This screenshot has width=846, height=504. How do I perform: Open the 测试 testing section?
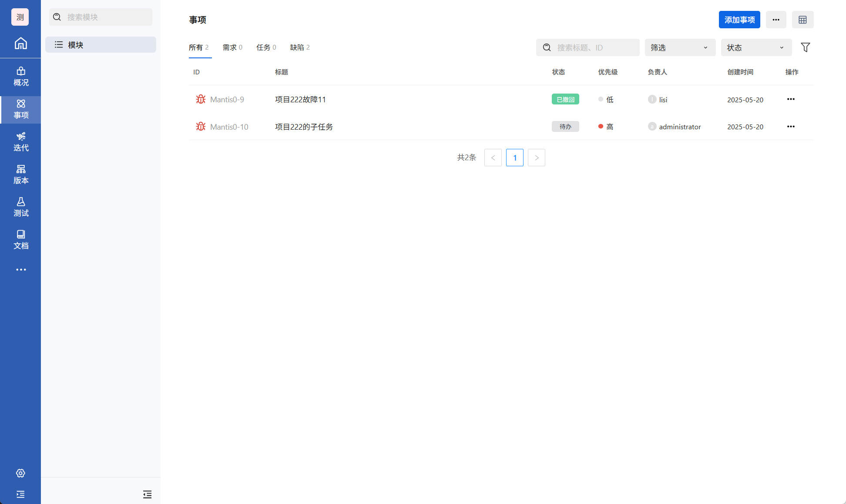pyautogui.click(x=20, y=207)
